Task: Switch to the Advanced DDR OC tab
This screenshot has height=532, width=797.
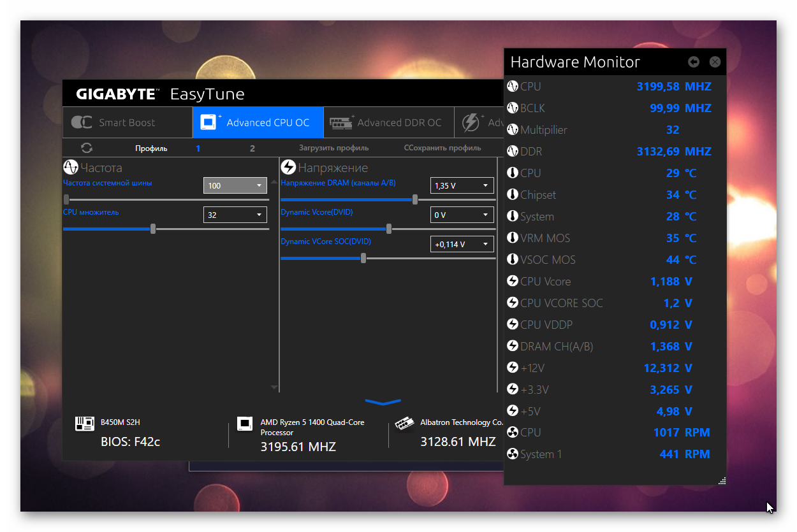Action: coord(388,122)
